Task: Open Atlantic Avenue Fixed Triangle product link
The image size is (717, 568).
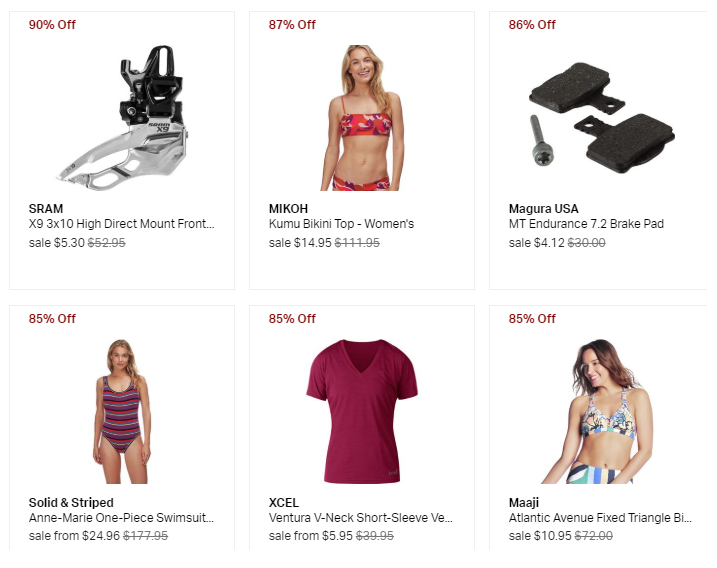Action: pyautogui.click(x=600, y=518)
